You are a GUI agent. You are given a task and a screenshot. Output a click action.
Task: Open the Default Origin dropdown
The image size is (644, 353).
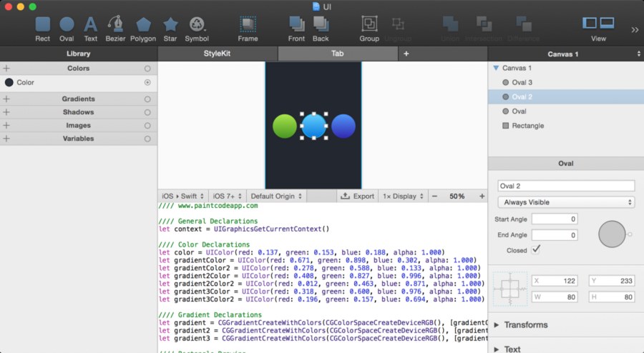click(276, 197)
